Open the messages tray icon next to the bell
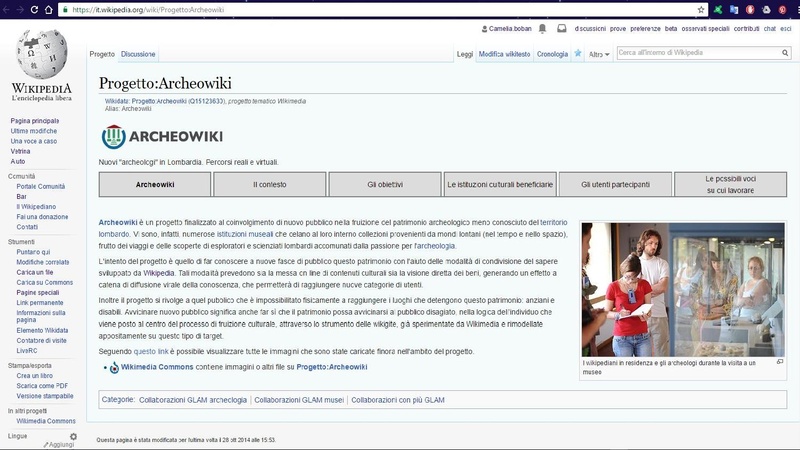 (561, 29)
